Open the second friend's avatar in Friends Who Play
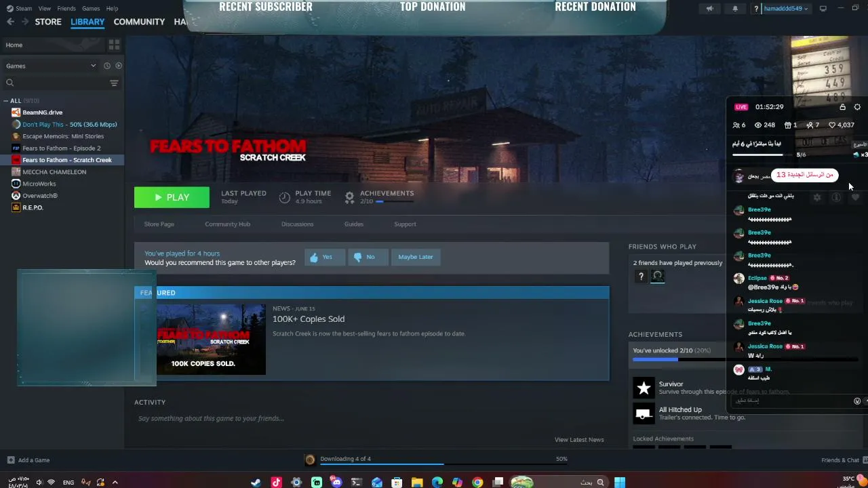The image size is (868, 488). pyautogui.click(x=657, y=277)
